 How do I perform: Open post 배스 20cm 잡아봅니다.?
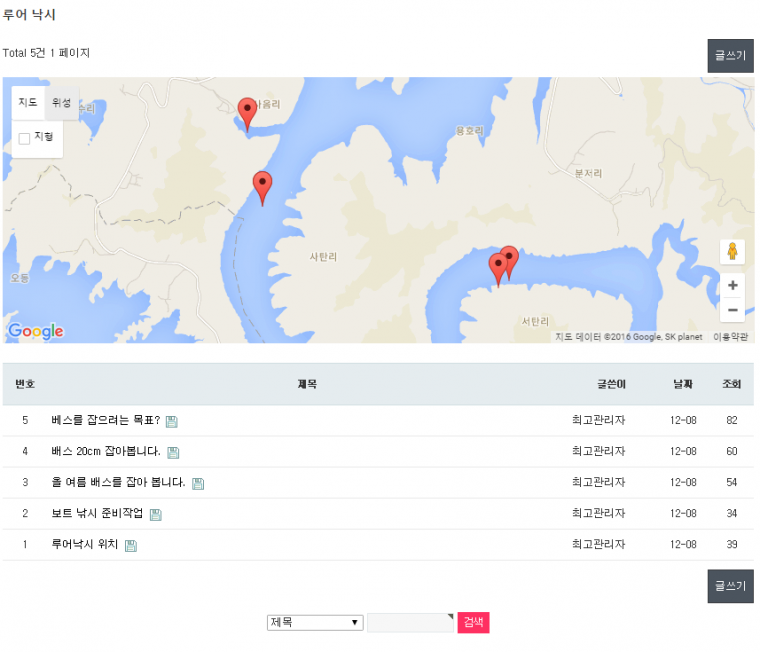(x=105, y=452)
